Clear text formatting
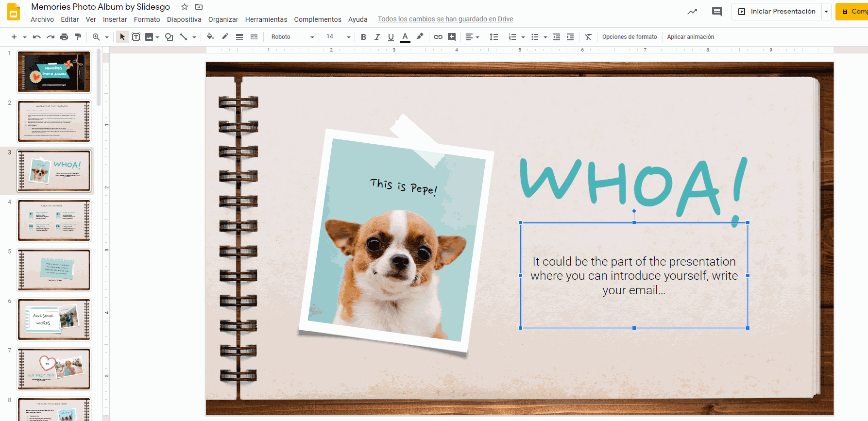868x421 pixels. (x=588, y=37)
